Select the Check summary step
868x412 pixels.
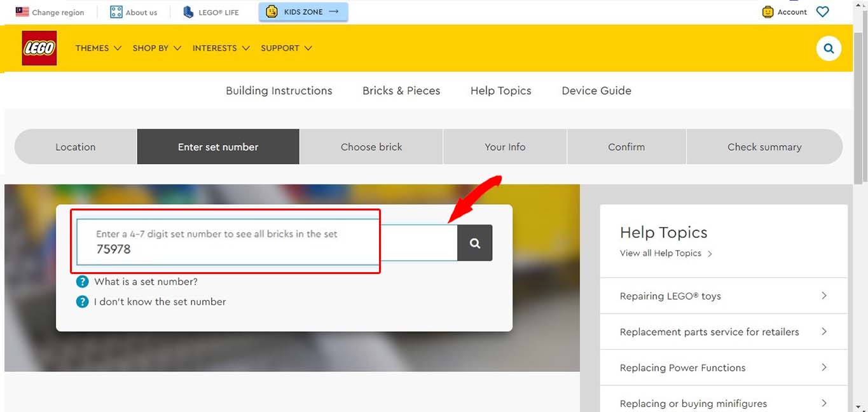[x=764, y=147]
